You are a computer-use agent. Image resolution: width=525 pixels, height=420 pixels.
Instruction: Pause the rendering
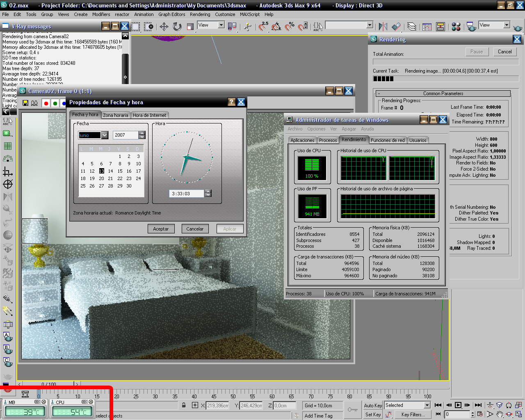pyautogui.click(x=477, y=52)
